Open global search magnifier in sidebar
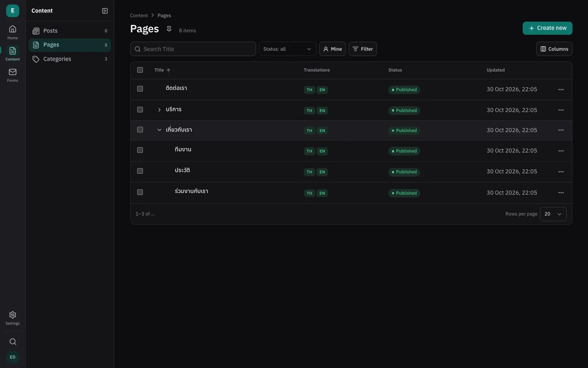 13,342
